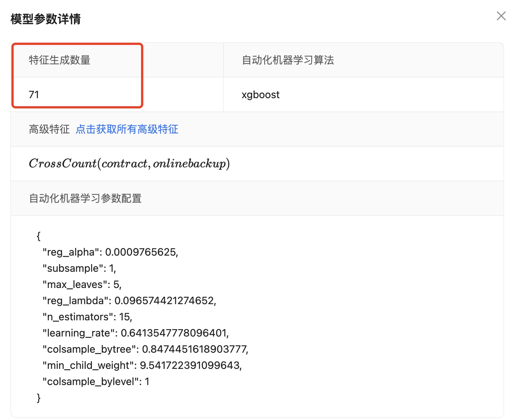Screen dimensions: 516x420
Task: Click the xgboost algorithm value
Action: tap(261, 95)
